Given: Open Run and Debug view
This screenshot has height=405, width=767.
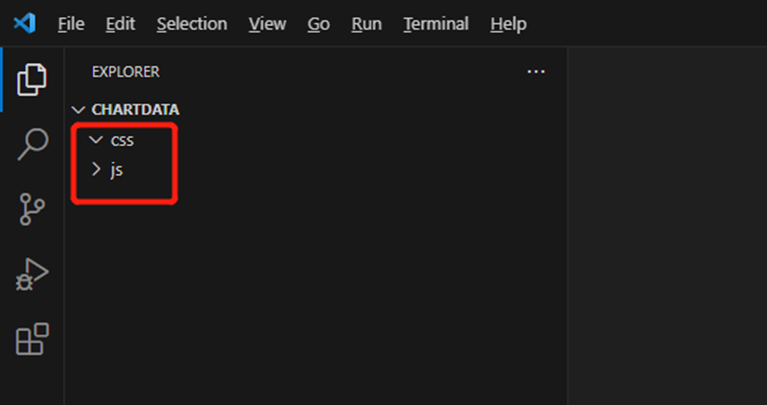Looking at the screenshot, I should [x=32, y=274].
